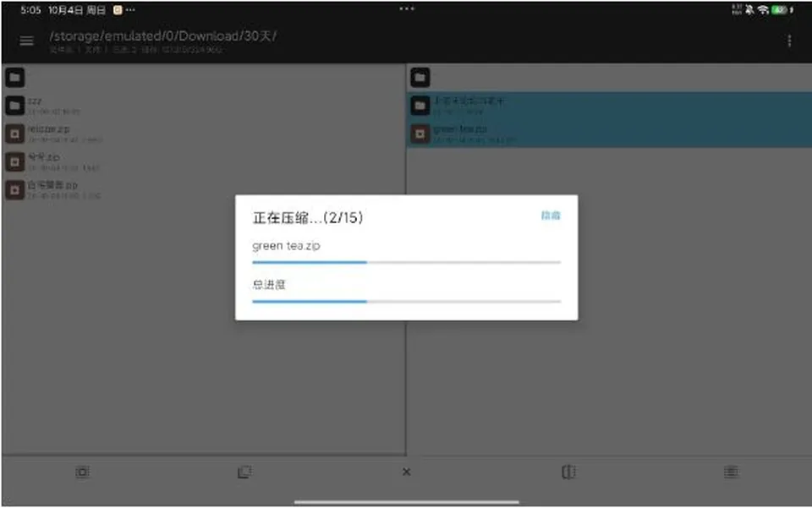Screen dimensions: 812x508
Task: Open the list menu icon in the bottom toolbar
Action: point(731,472)
